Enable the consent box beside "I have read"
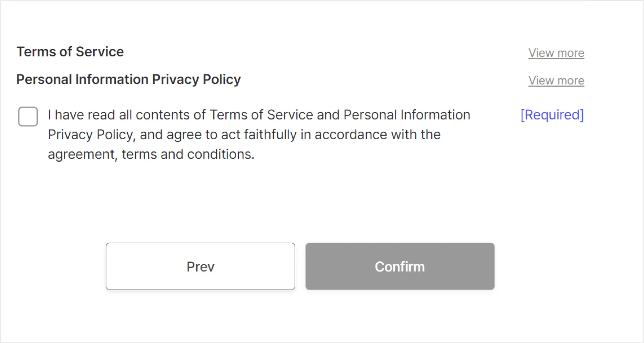The image size is (644, 343). pos(28,117)
